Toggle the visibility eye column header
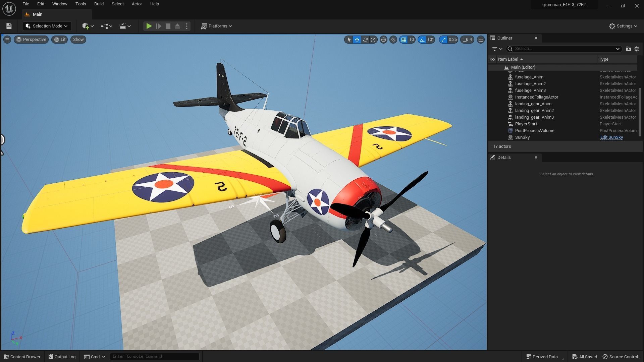The width and height of the screenshot is (644, 362). [x=492, y=59]
